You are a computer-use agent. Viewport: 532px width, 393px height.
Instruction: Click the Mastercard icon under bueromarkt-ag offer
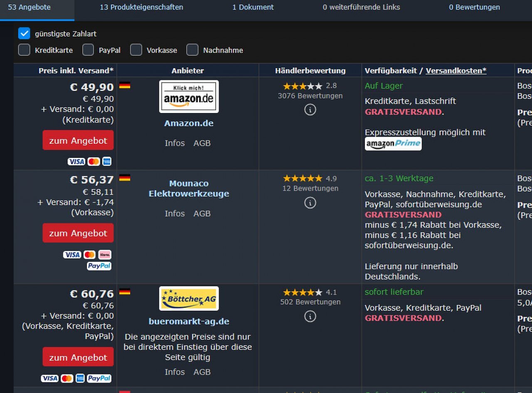[x=67, y=378]
